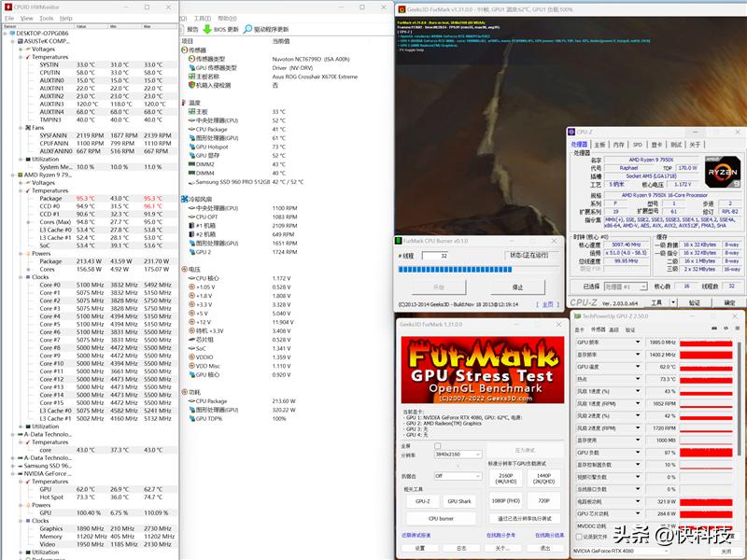Click the CPU Burner progress bar
Screen dimensions: 747x560
pyautogui.click(x=479, y=272)
